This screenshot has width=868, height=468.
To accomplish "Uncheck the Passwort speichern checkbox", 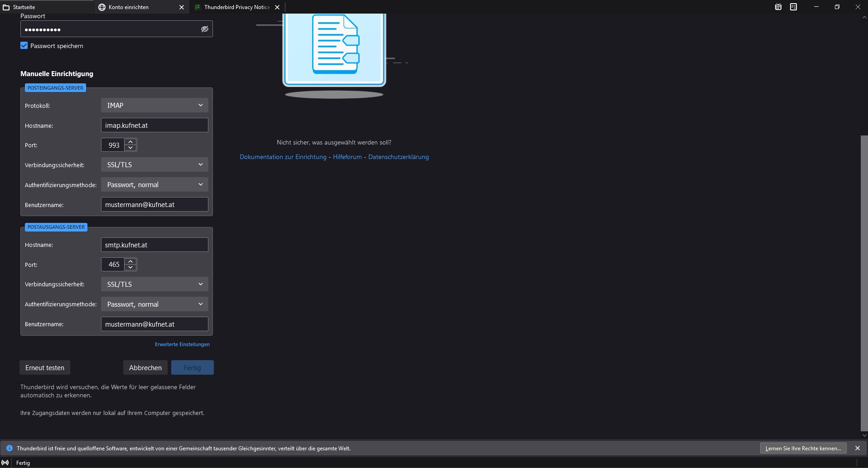I will [x=24, y=46].
